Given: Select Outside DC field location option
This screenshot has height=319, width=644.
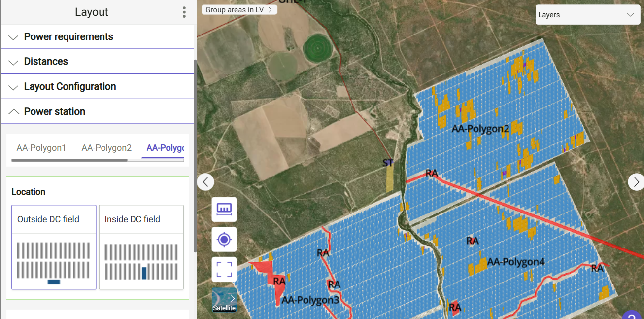Looking at the screenshot, I should pyautogui.click(x=54, y=247).
